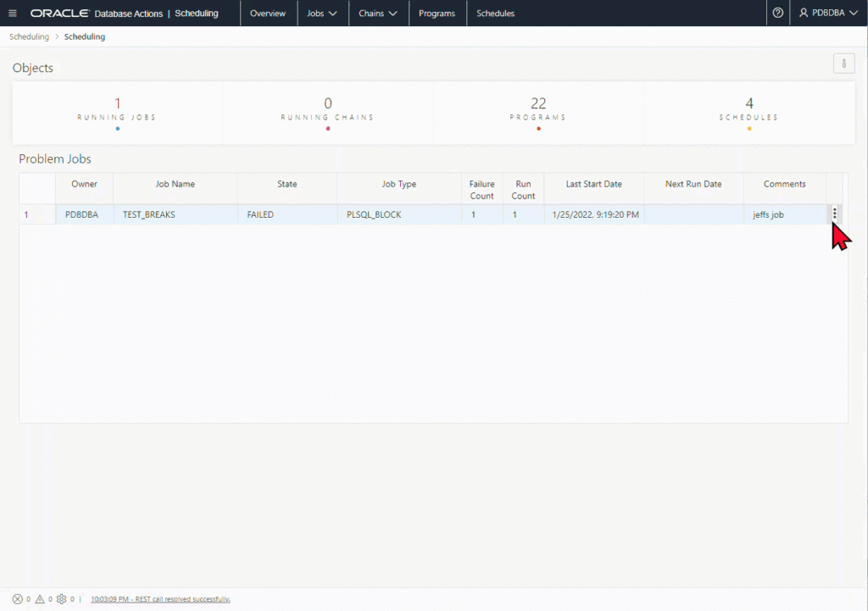
Task: Open the PDBDBA user dropdown
Action: 827,14
